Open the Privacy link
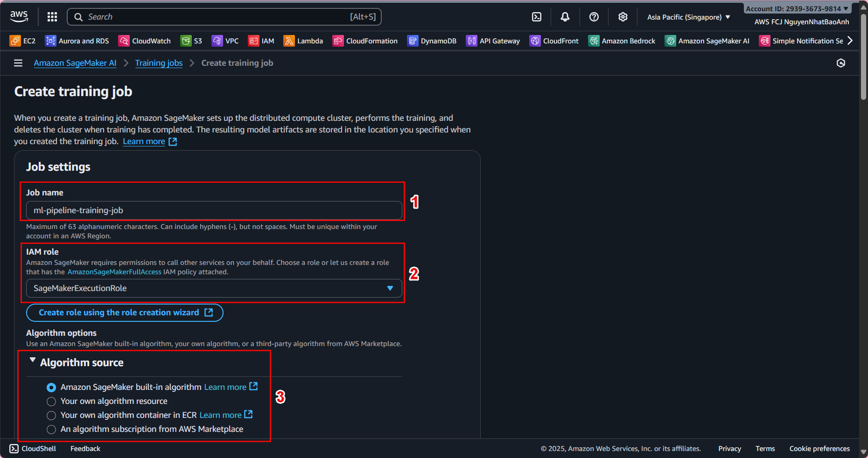The height and width of the screenshot is (458, 868). tap(730, 449)
